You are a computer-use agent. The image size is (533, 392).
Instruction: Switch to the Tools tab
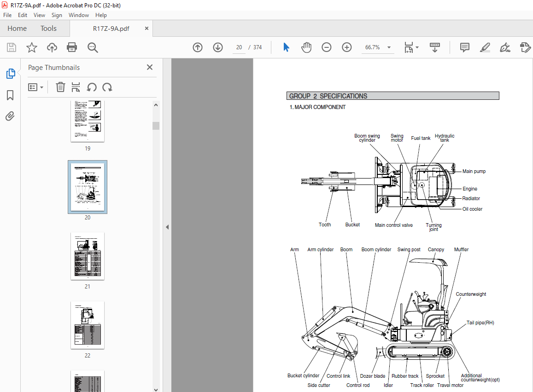(49, 29)
